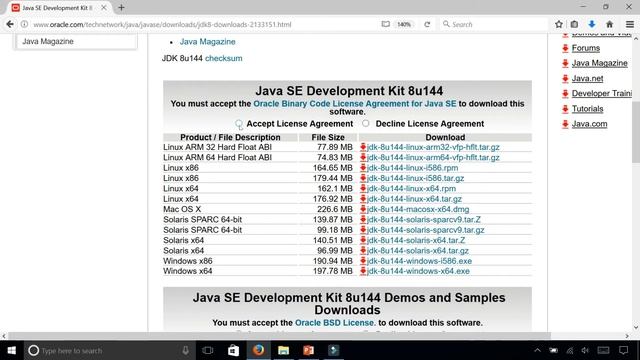Image resolution: width=640 pixels, height=360 pixels.
Task: Open Task View from taskbar
Action: (x=208, y=350)
